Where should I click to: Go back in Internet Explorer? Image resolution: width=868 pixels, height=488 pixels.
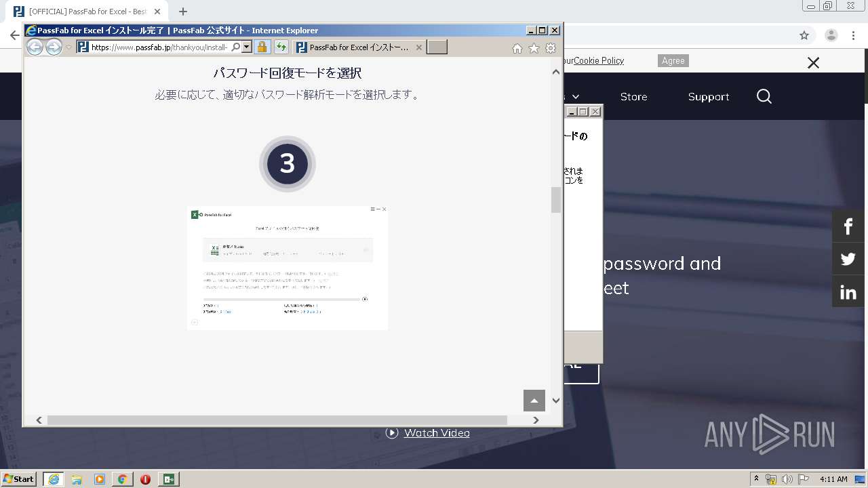pyautogui.click(x=35, y=47)
